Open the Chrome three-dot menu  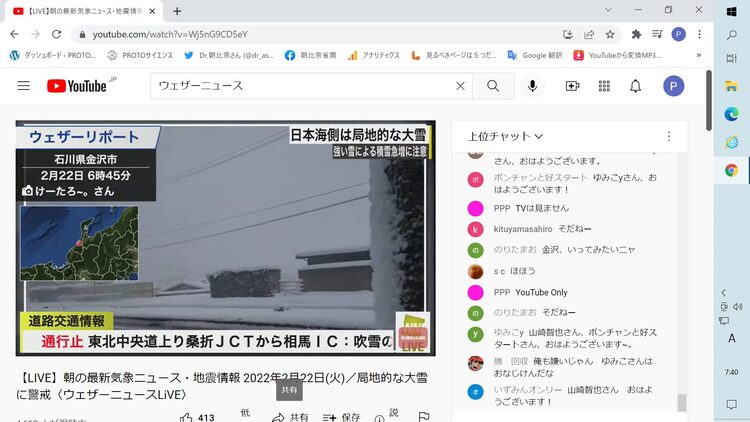tap(699, 34)
